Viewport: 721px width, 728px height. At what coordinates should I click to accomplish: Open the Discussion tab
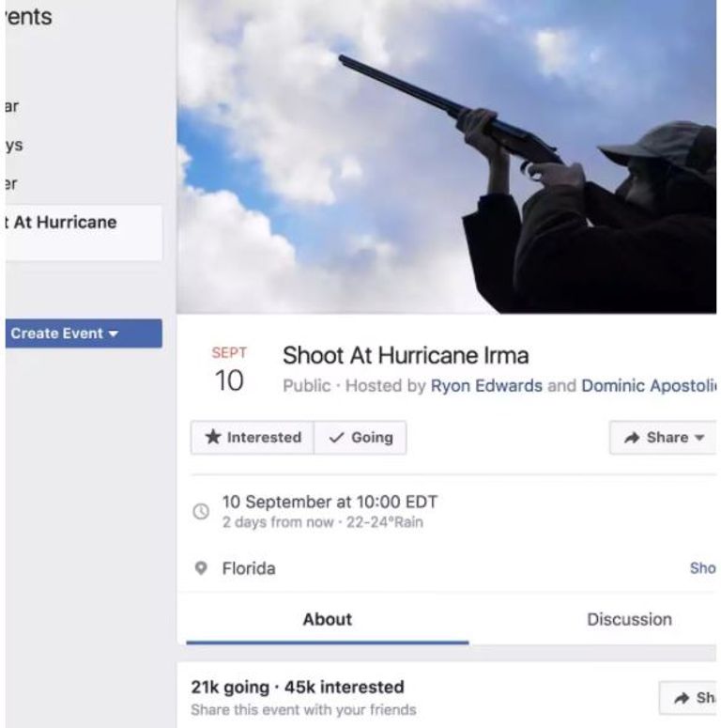point(629,619)
